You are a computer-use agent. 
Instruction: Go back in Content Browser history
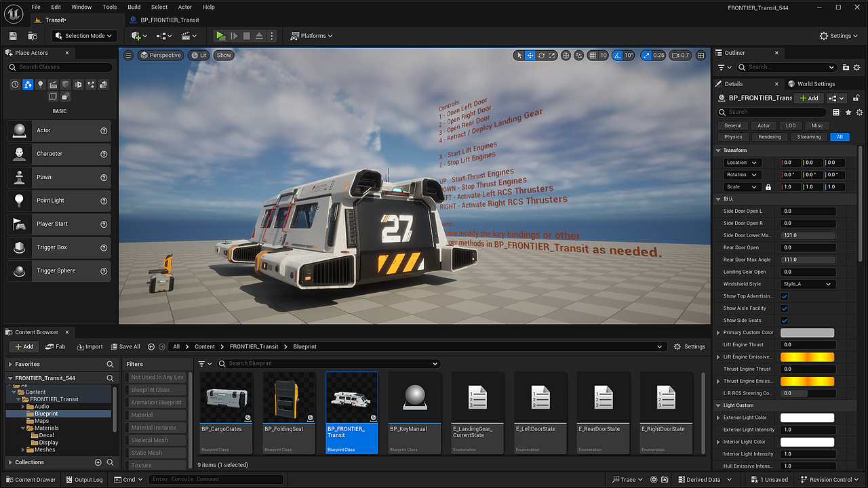(x=151, y=346)
